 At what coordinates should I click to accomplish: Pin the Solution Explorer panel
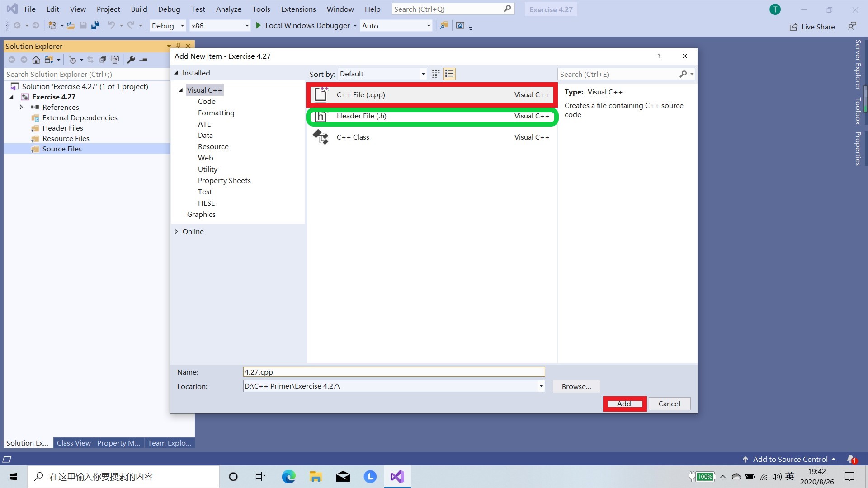coord(178,45)
